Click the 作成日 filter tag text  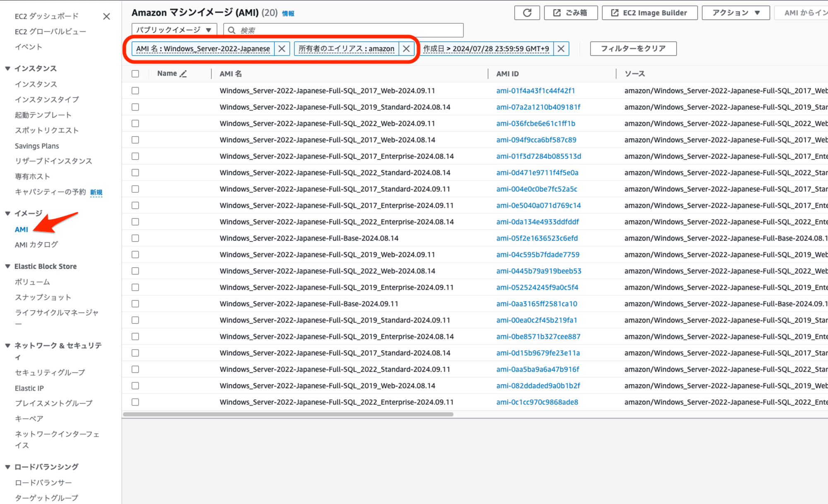point(486,49)
